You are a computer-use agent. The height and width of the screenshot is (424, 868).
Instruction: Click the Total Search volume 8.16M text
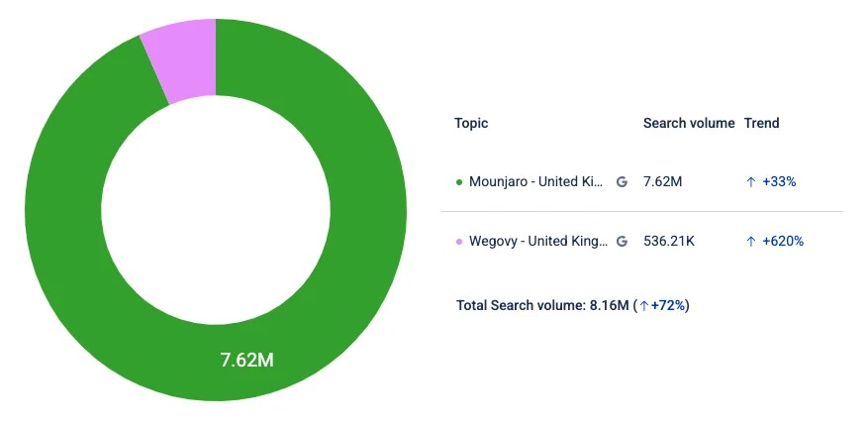pyautogui.click(x=542, y=305)
